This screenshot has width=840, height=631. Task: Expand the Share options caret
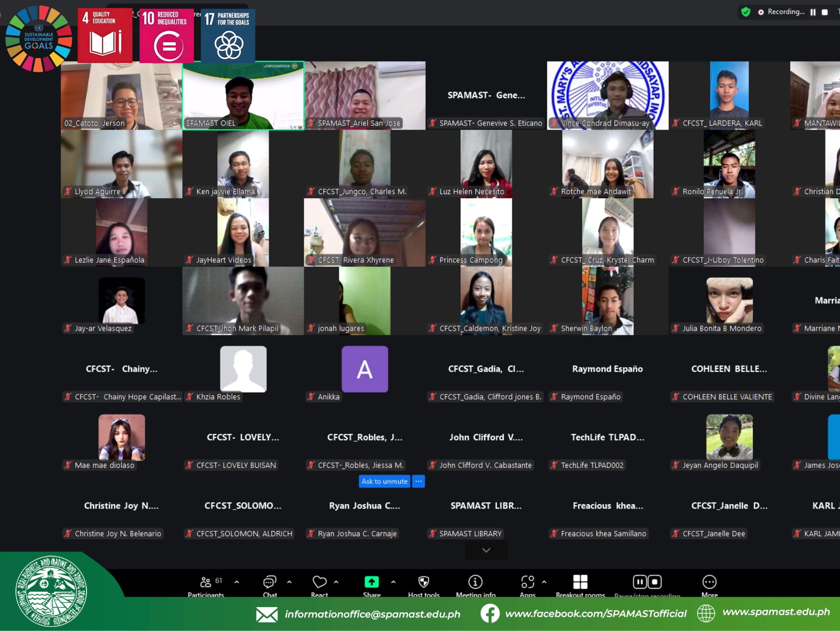point(393,582)
